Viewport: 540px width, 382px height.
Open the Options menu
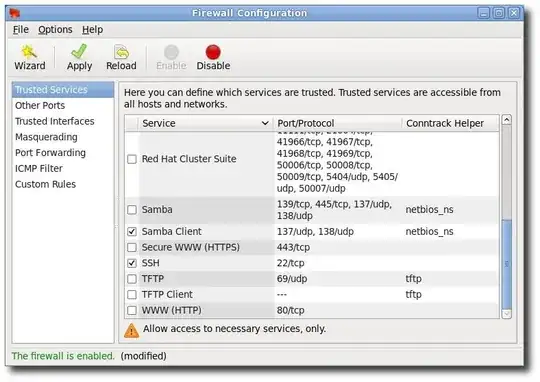click(55, 30)
